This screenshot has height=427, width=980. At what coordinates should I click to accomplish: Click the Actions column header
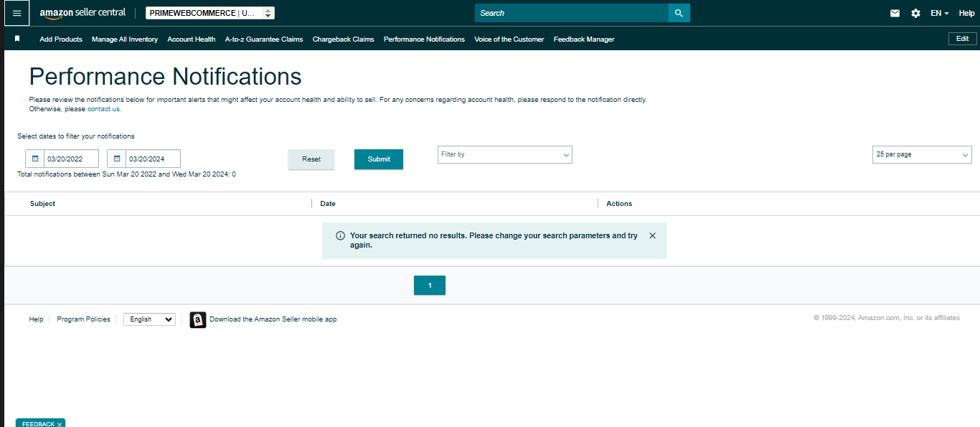619,204
